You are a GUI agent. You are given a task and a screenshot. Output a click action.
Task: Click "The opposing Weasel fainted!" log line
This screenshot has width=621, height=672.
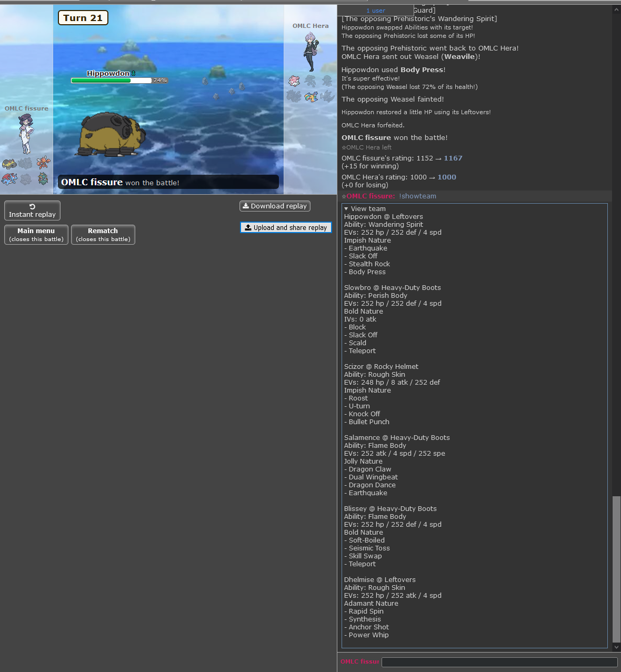(x=393, y=99)
